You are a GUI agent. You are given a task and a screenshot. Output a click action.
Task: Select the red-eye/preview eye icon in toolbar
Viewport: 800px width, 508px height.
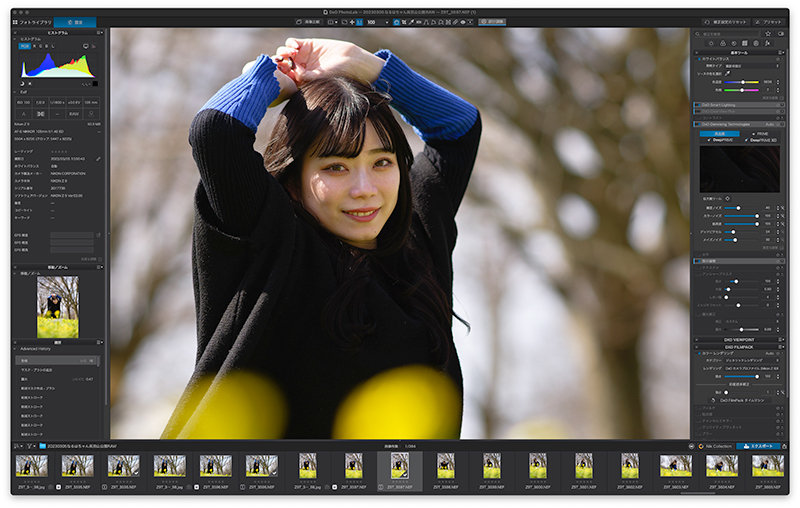pos(463,22)
